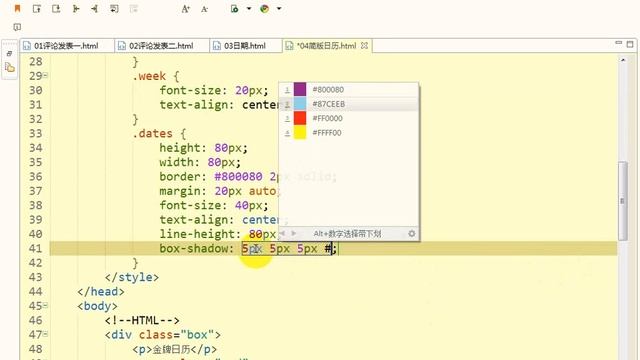Pick purple #800080 color suggestion
Viewport: 640px width, 360px height.
349,89
